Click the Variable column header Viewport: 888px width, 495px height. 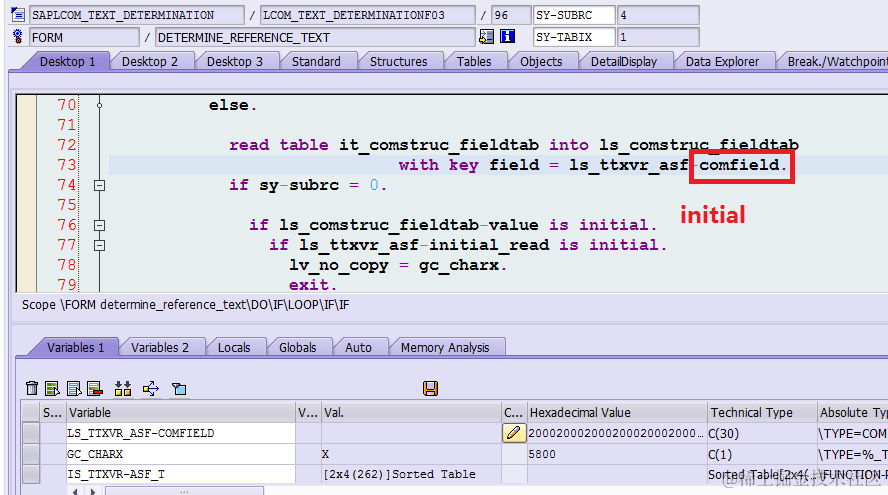tap(181, 412)
